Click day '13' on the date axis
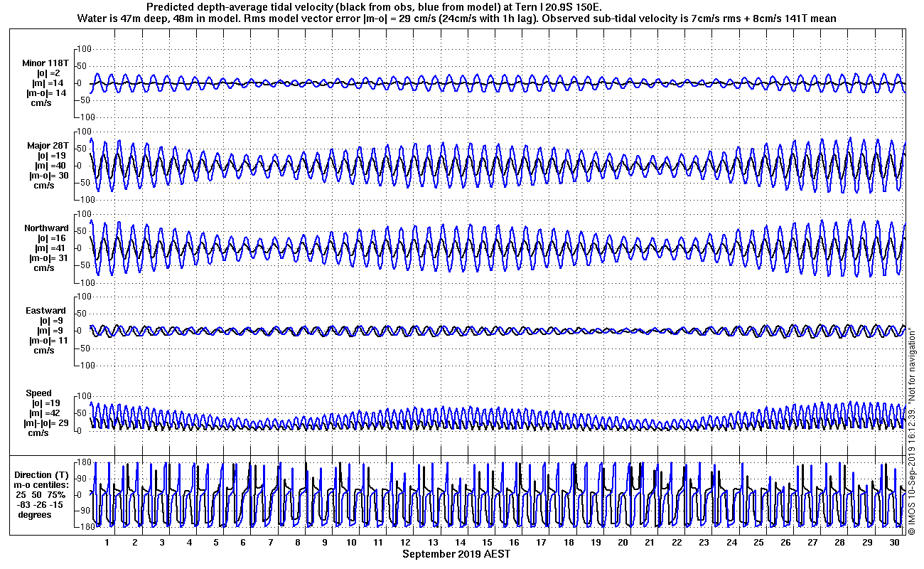Screen dimensions: 924x569 [434, 543]
